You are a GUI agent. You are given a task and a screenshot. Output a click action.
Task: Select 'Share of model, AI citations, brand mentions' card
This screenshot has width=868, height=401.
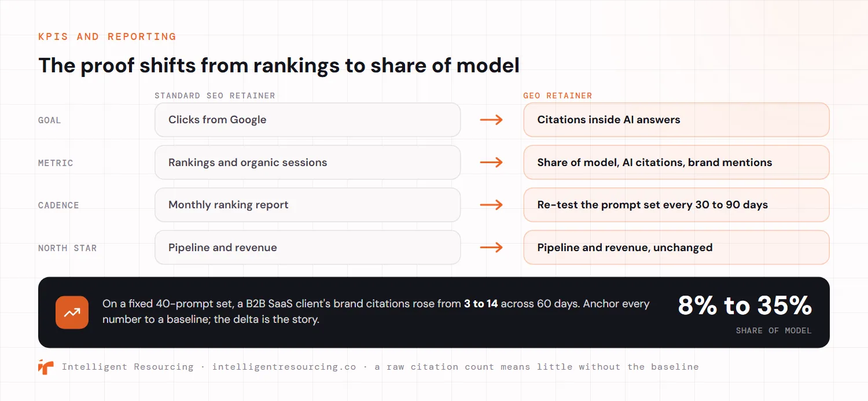676,163
